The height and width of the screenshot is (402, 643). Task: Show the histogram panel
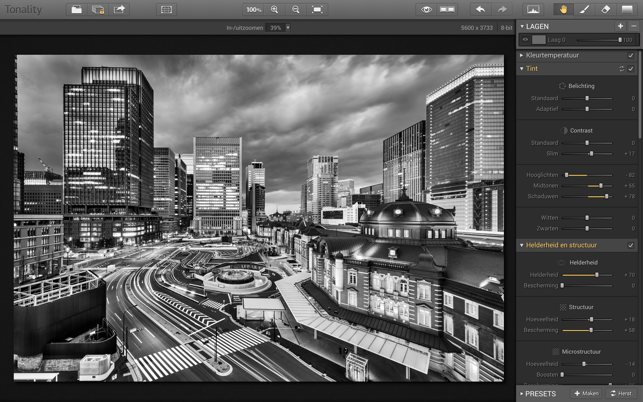pos(533,9)
